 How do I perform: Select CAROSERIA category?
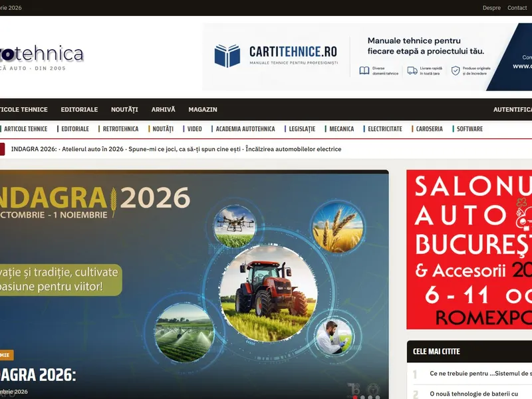pyautogui.click(x=429, y=129)
